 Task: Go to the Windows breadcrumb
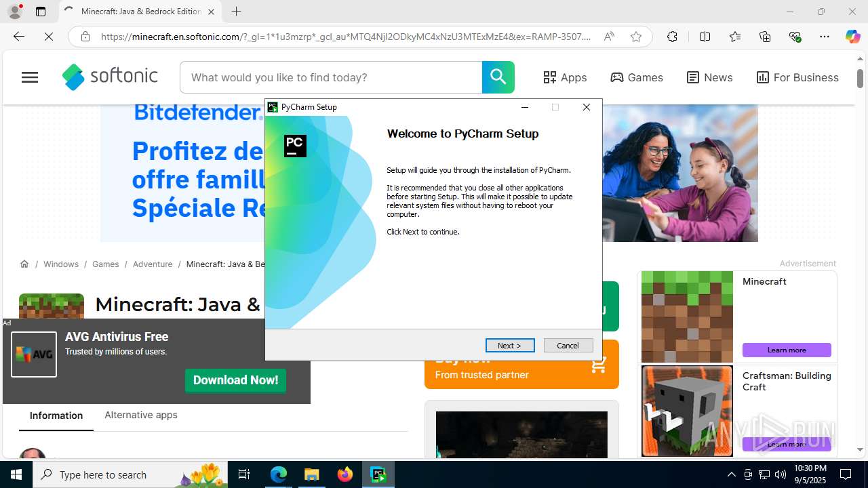(61, 264)
